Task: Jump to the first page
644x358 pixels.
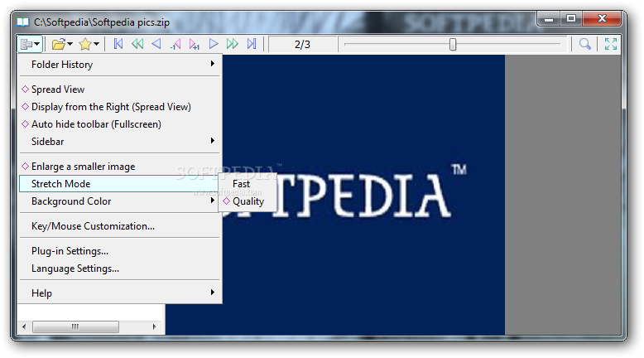Action: pyautogui.click(x=118, y=44)
